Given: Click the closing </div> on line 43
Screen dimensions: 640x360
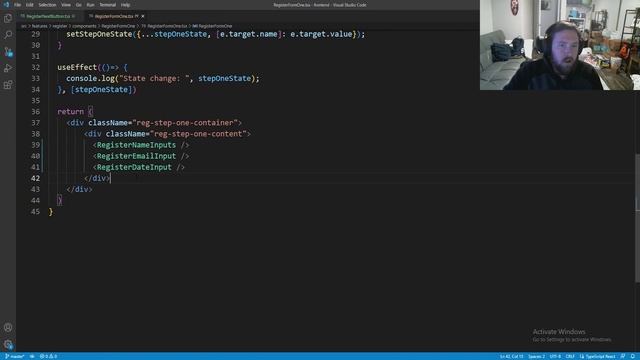Looking at the screenshot, I should [80, 189].
